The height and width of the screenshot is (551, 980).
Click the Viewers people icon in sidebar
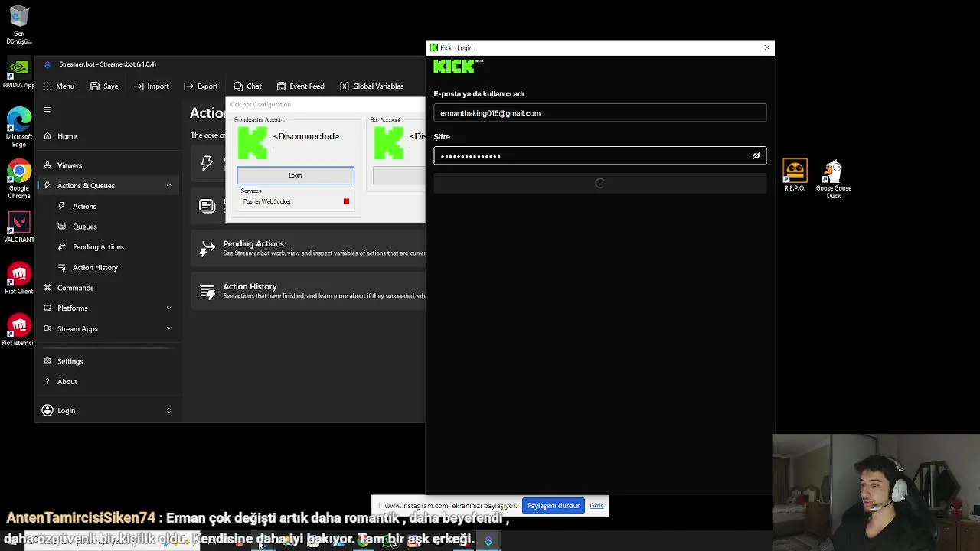[x=47, y=165]
